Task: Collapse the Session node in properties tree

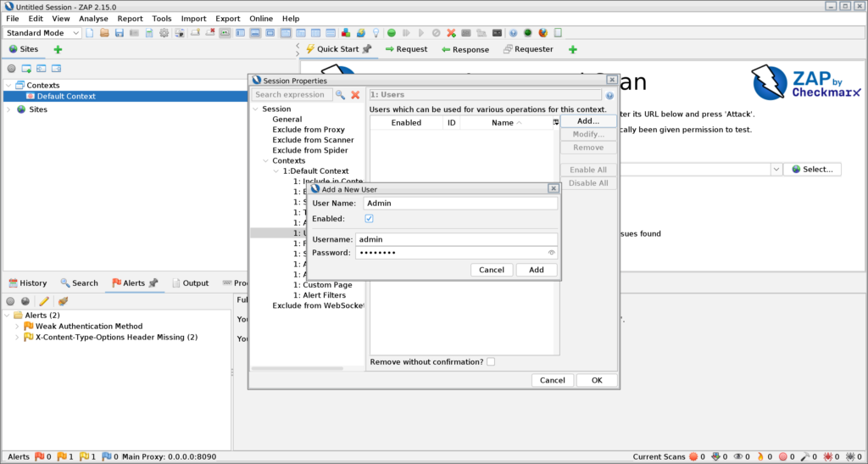Action: click(255, 109)
